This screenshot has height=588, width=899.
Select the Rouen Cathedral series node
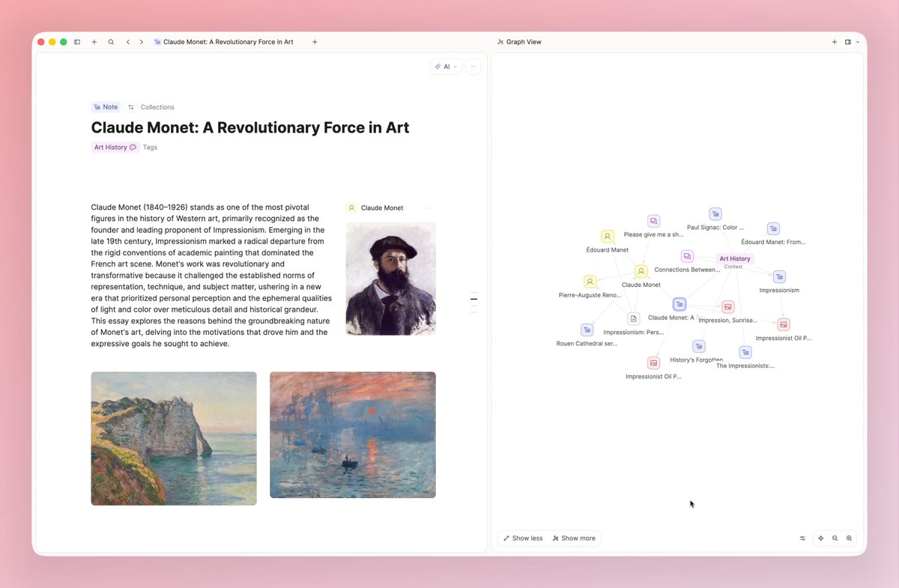coord(587,330)
